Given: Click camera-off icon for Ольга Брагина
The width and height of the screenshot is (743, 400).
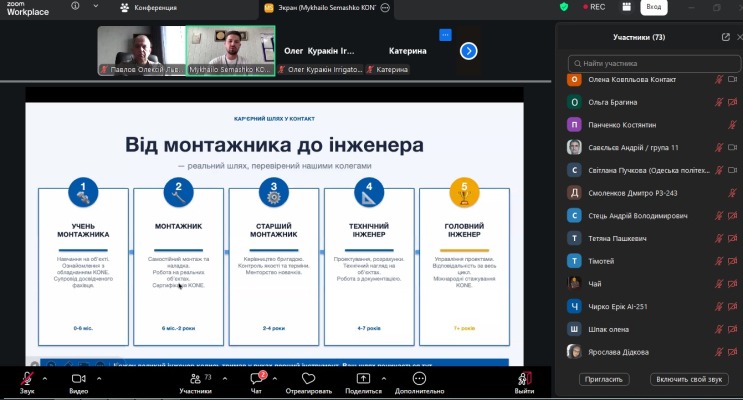Looking at the screenshot, I should tap(733, 102).
